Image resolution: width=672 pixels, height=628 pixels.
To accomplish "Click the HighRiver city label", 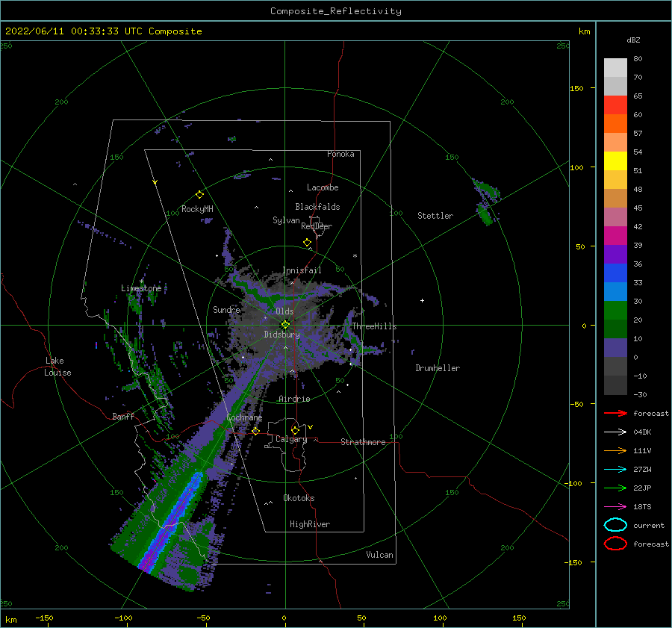I will point(310,524).
